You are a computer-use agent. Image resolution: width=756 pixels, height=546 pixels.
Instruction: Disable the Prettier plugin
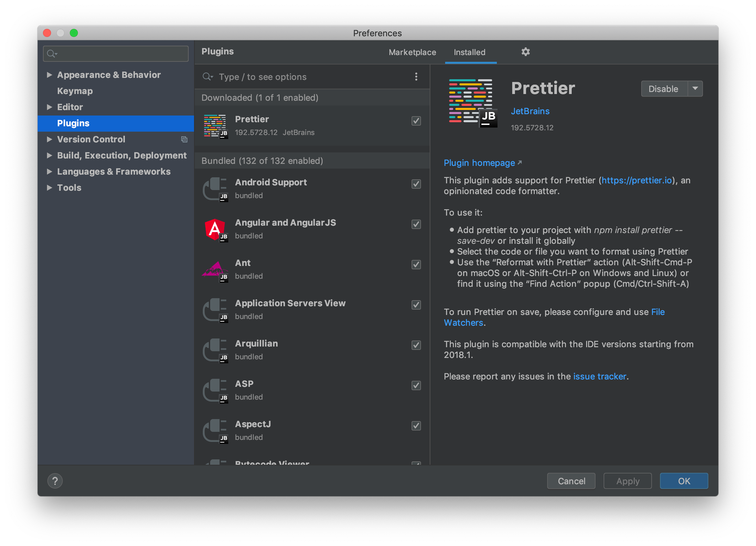(664, 89)
